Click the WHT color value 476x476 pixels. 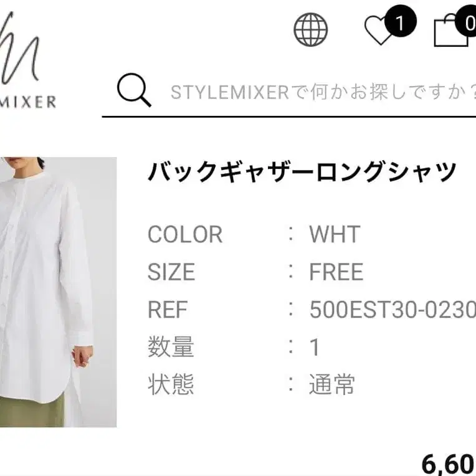point(335,234)
